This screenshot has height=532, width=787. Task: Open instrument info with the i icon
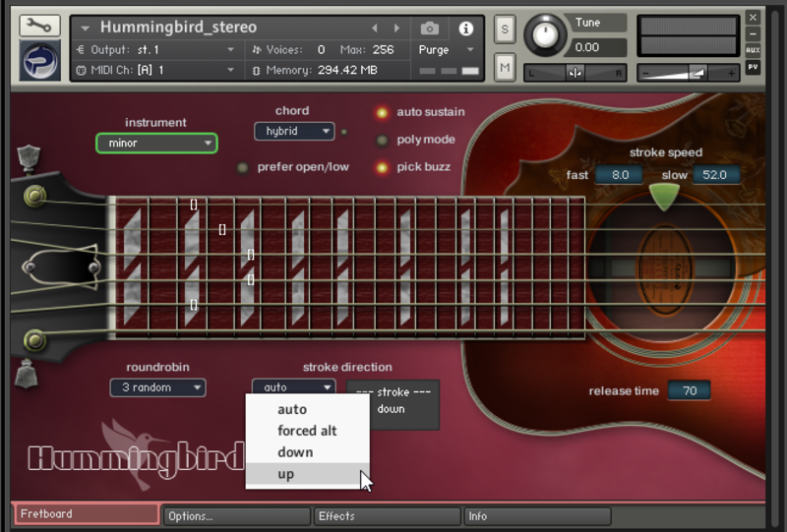(x=465, y=29)
